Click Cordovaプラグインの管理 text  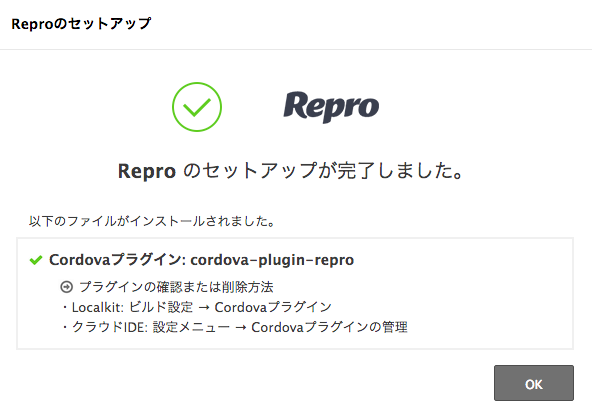pos(330,327)
